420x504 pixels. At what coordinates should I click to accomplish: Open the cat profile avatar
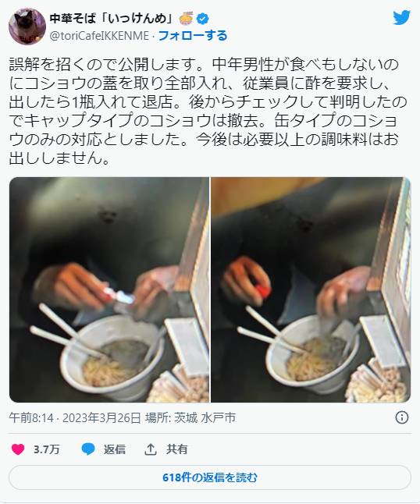pos(27,27)
